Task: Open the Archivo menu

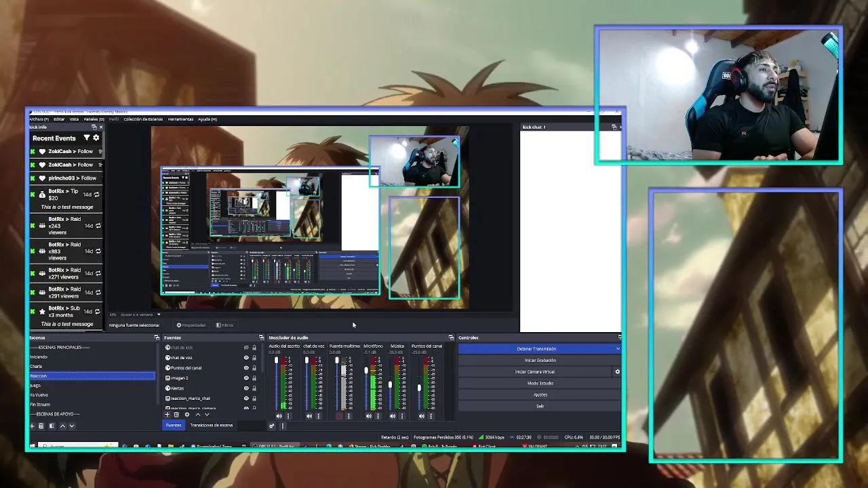Action: [39, 119]
